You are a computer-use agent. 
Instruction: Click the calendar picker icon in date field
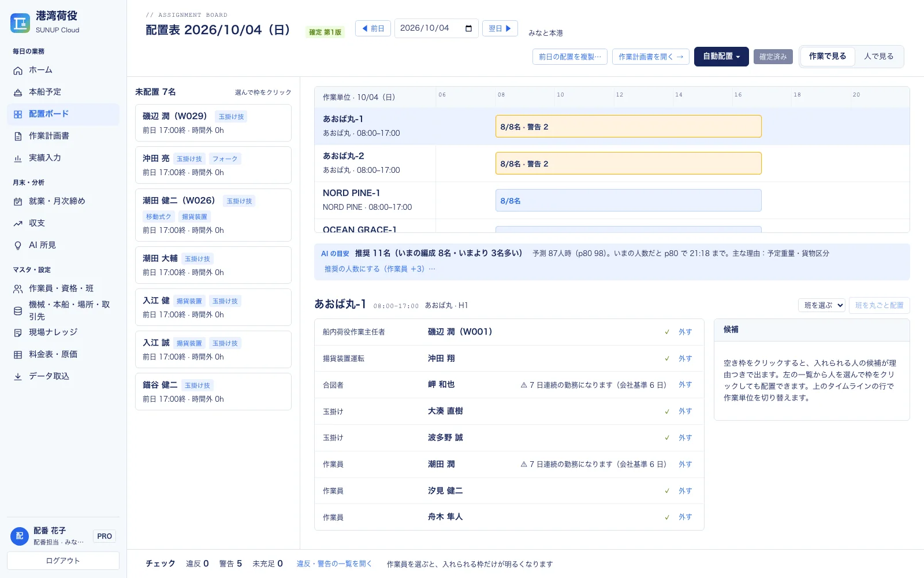(x=468, y=28)
